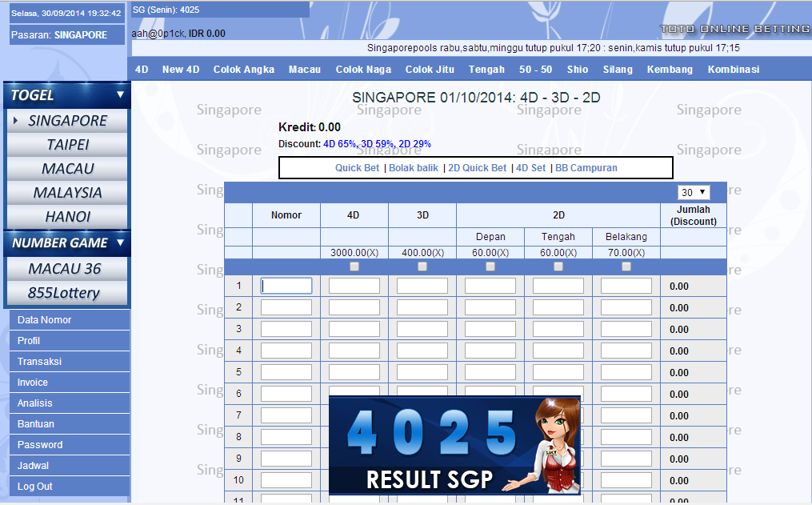The height and width of the screenshot is (505, 812).
Task: Focus Depan input in row 3
Action: click(490, 329)
